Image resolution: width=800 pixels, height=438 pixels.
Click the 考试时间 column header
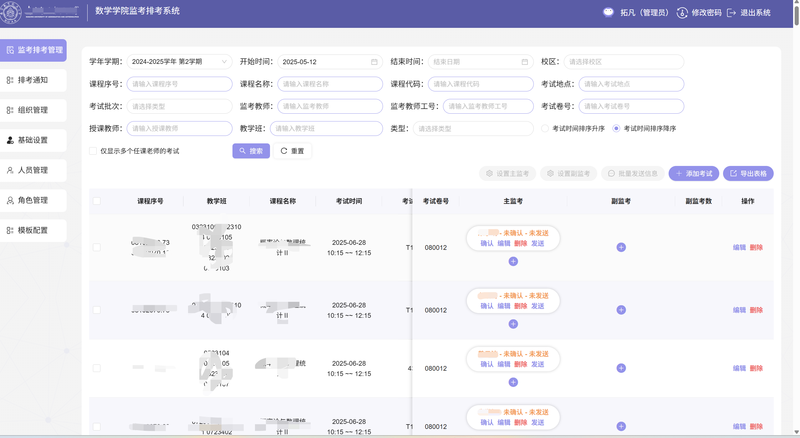pyautogui.click(x=349, y=201)
